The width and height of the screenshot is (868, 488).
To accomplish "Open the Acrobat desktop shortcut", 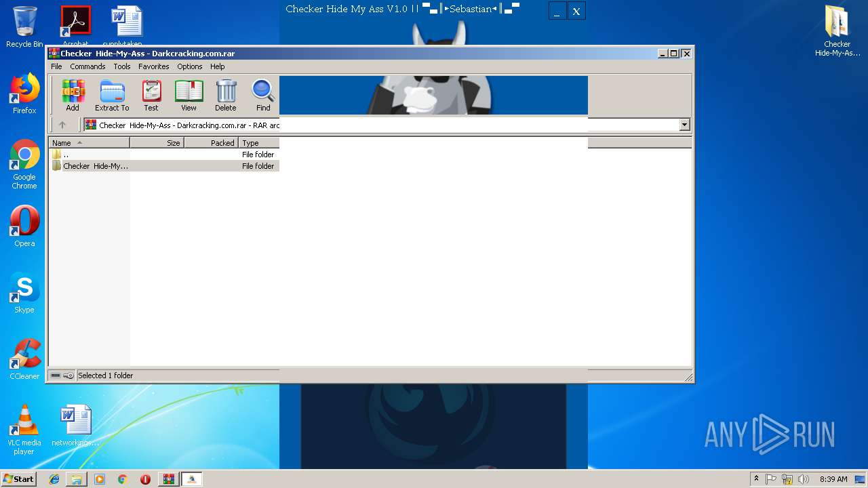I will [75, 26].
